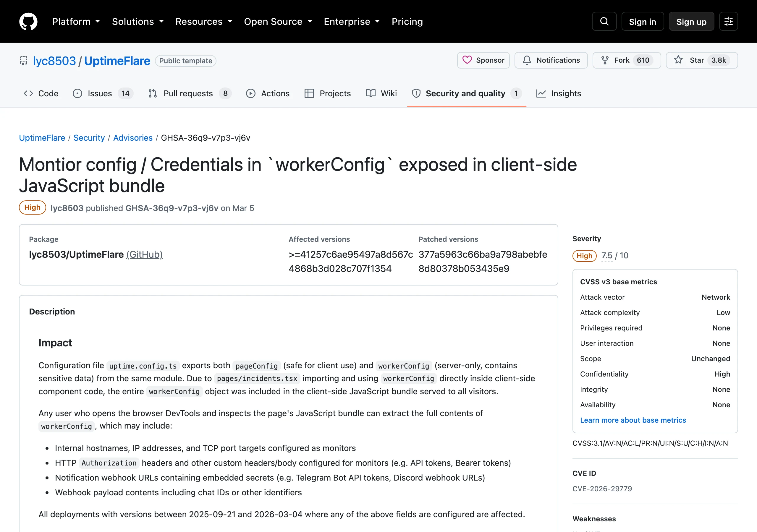Expand the Platform menu

pos(76,22)
